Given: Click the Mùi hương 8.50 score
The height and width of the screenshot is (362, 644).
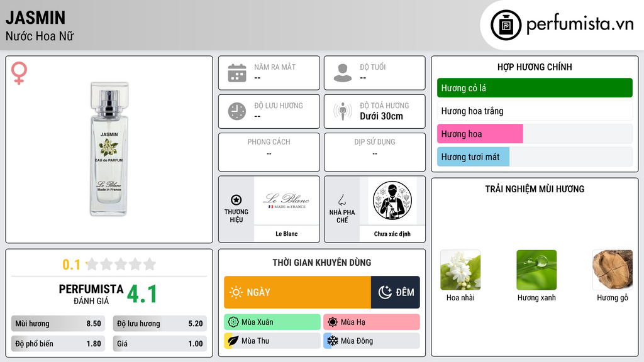Looking at the screenshot, I should pos(58,324).
